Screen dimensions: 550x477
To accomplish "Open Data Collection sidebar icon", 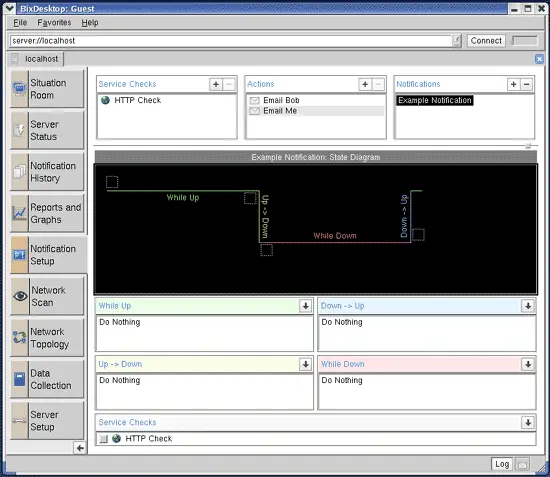I will click(19, 379).
